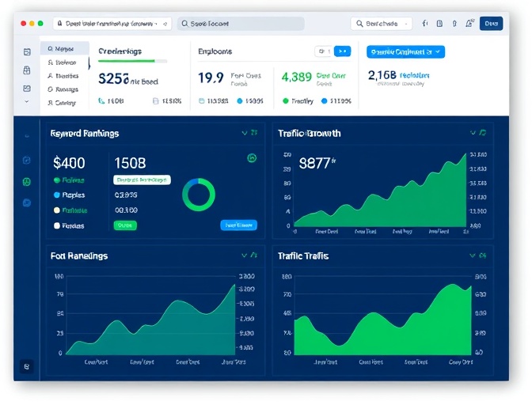Click the magnifier icon in the 'Seirchade' search box
Screen dimensions: 532x405
coord(359,24)
